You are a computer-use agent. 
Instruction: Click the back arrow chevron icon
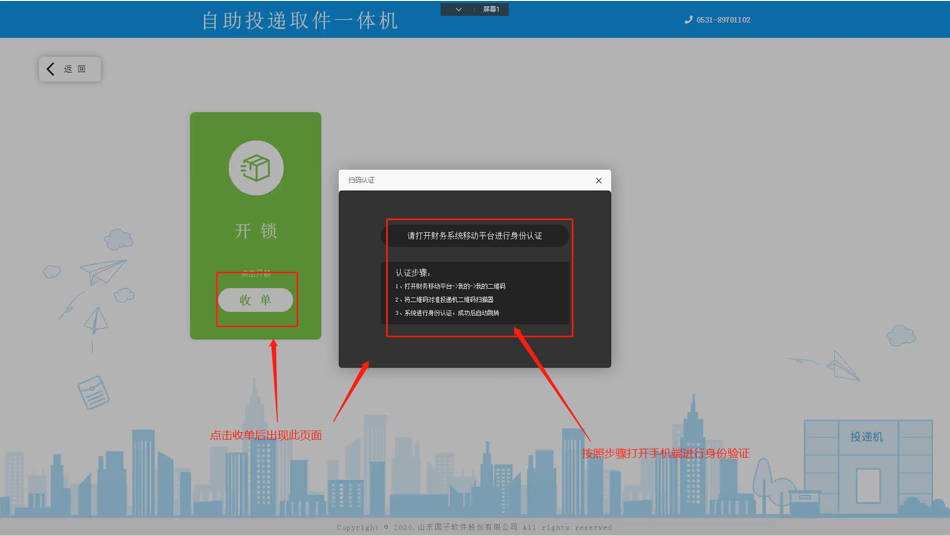(x=51, y=69)
